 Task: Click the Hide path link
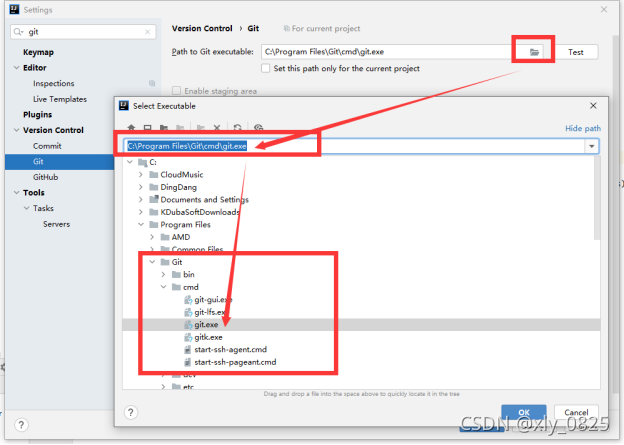(583, 128)
